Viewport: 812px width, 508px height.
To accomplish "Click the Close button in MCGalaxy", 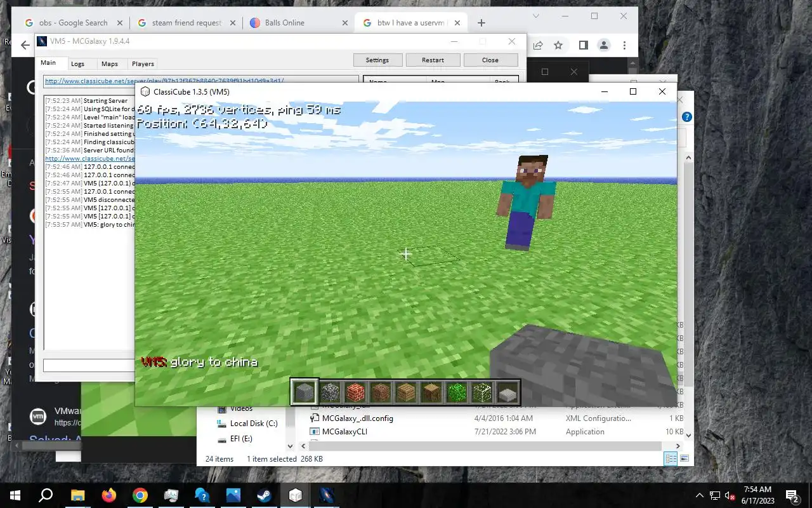I will click(490, 60).
